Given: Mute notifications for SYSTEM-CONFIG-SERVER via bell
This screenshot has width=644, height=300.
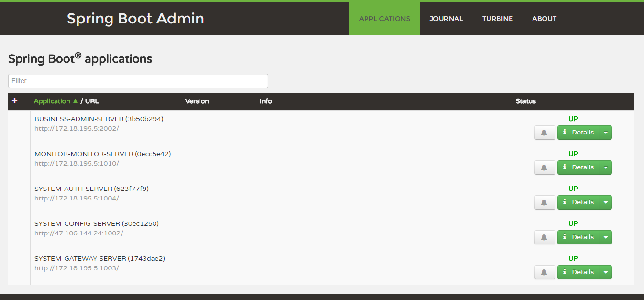Looking at the screenshot, I should point(544,237).
